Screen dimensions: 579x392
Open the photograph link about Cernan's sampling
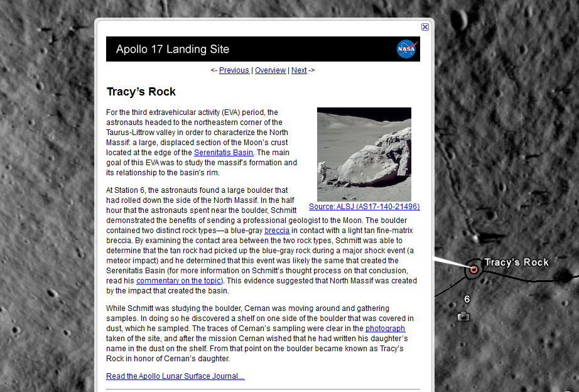385,329
